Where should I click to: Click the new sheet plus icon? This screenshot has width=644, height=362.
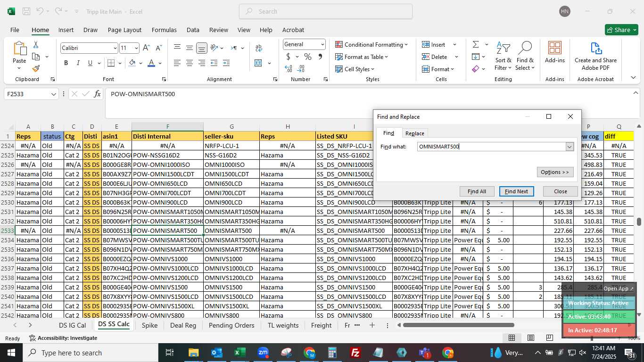click(x=372, y=325)
